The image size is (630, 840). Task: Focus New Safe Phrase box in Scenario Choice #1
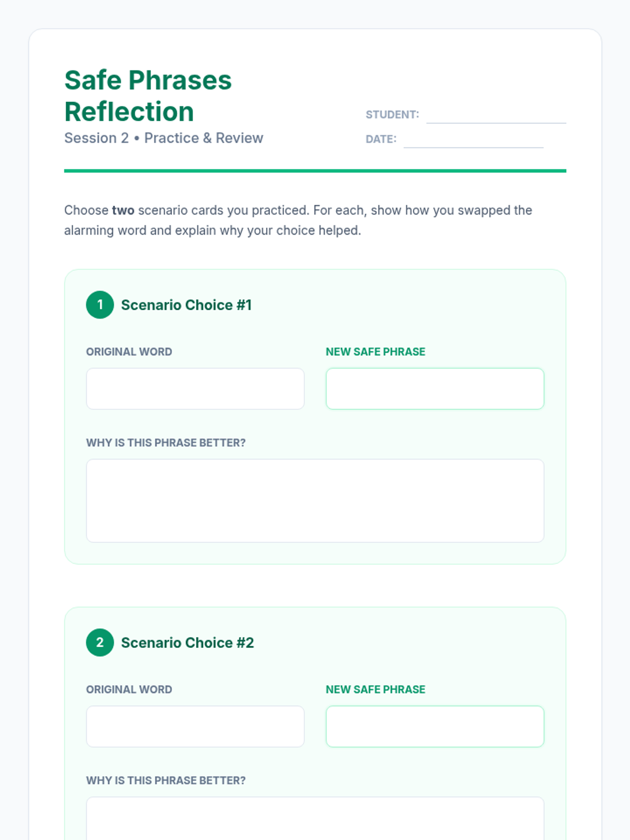coord(435,388)
